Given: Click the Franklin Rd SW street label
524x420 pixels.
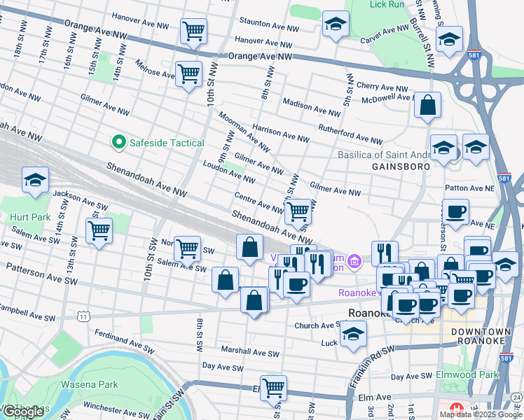Looking at the screenshot, I should click(372, 367).
